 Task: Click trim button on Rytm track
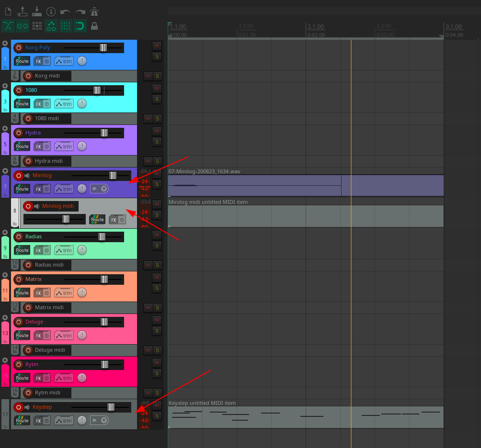64,378
